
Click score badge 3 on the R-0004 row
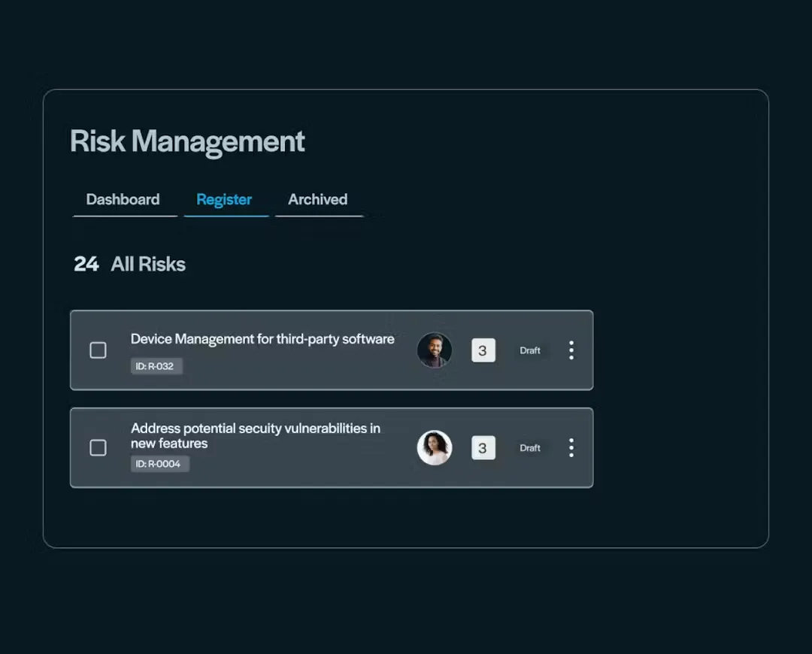[x=483, y=448]
